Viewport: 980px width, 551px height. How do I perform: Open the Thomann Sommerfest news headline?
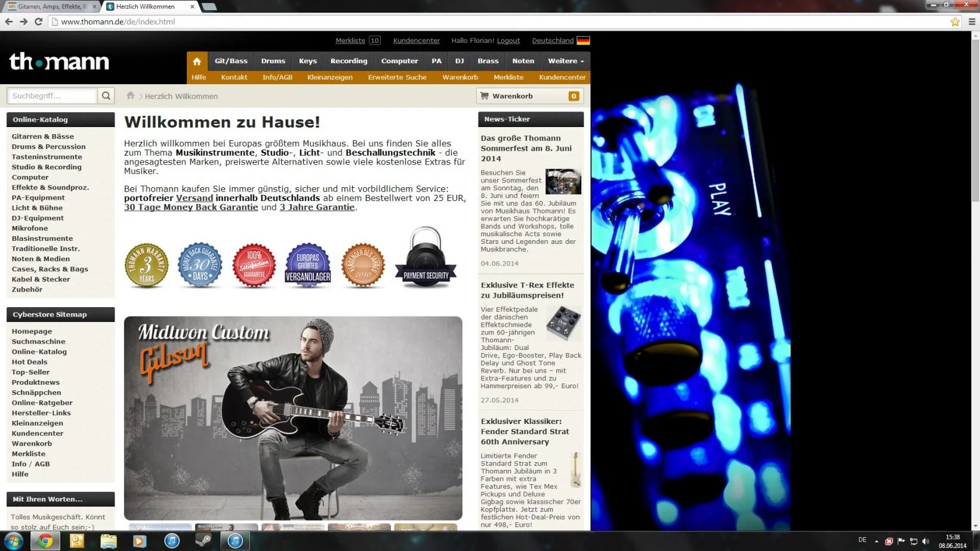click(x=526, y=148)
